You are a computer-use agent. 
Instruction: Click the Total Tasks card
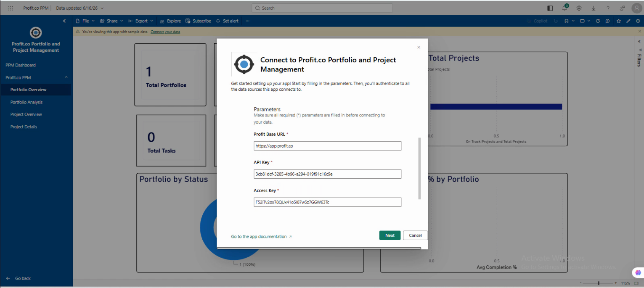pos(170,140)
